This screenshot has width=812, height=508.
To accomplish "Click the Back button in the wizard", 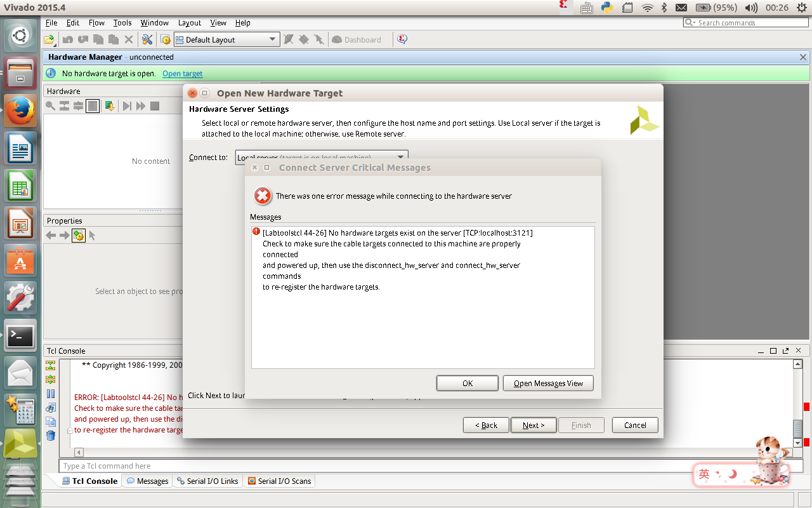I will pos(486,425).
